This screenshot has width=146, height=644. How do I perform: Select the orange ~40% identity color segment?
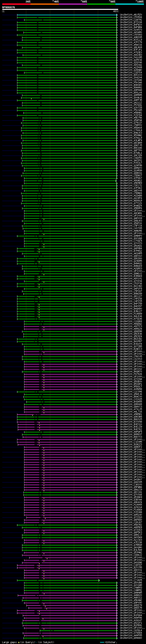[45, 4]
